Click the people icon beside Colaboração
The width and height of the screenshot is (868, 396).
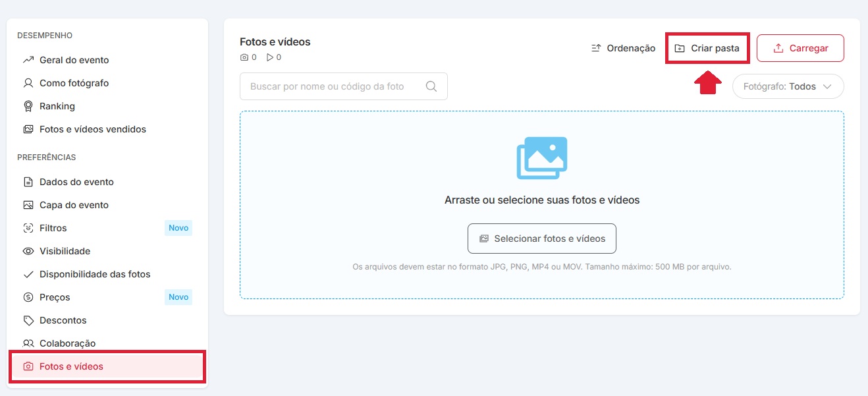coord(28,343)
